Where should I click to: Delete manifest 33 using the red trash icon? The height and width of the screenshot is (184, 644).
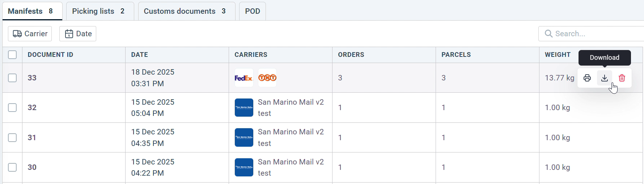coord(622,78)
